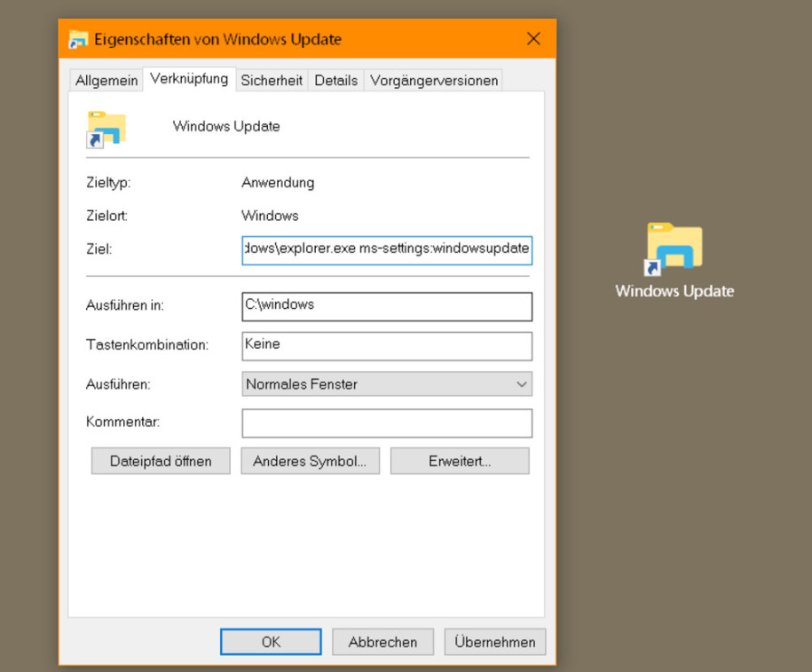Screen dimensions: 812x672
Task: Cancel with the Abbrechen button
Action: pyautogui.click(x=382, y=642)
